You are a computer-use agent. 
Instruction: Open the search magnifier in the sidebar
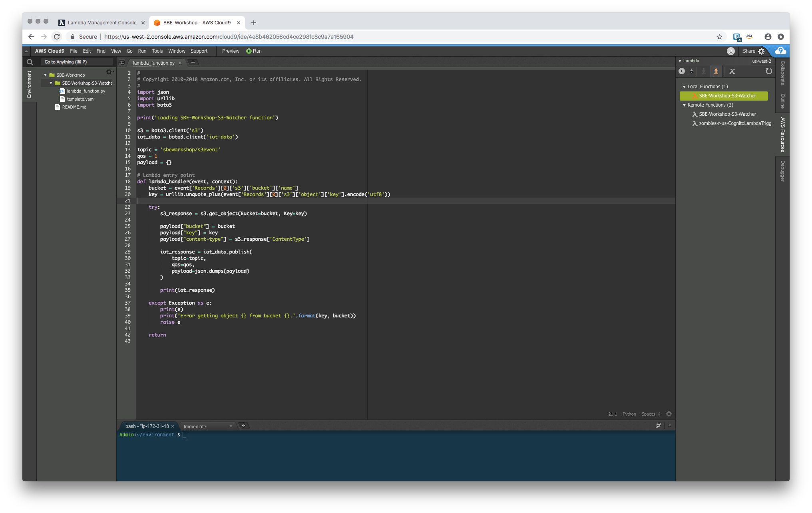(x=30, y=62)
